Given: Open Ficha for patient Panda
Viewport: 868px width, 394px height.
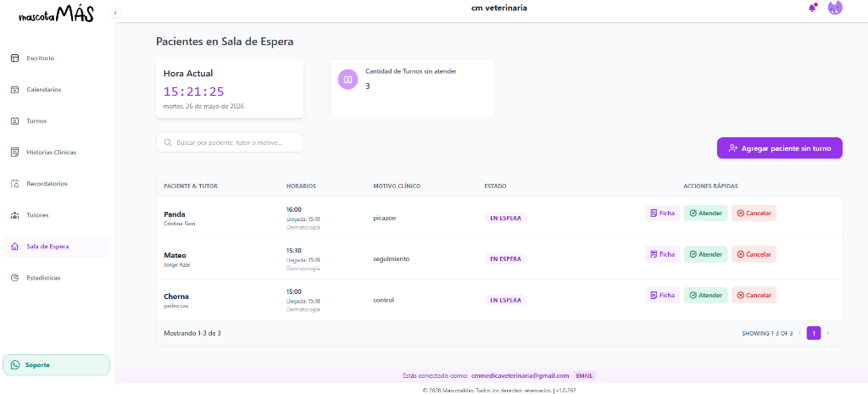Looking at the screenshot, I should [662, 213].
